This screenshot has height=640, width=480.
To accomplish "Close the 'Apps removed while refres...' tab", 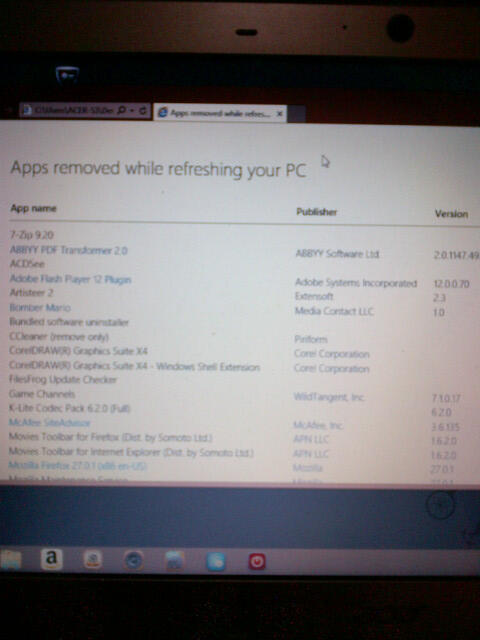I will (280, 114).
